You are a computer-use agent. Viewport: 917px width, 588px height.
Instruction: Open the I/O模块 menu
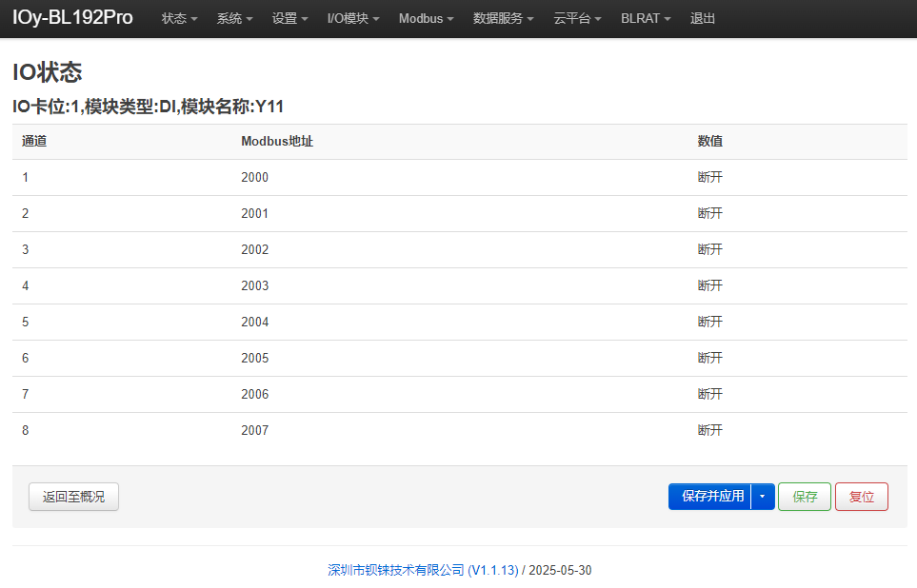coord(353,18)
